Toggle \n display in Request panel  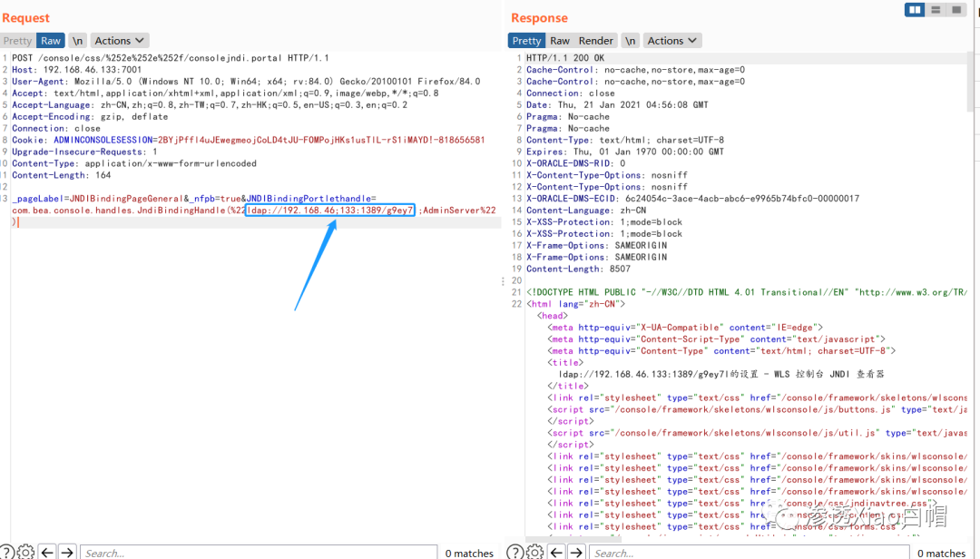click(x=77, y=41)
